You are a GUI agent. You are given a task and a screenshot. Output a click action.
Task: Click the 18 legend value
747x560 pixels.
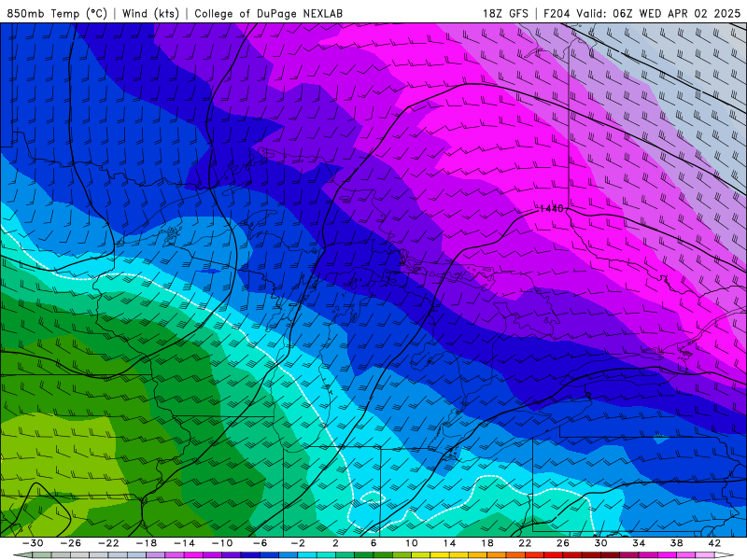(x=486, y=543)
